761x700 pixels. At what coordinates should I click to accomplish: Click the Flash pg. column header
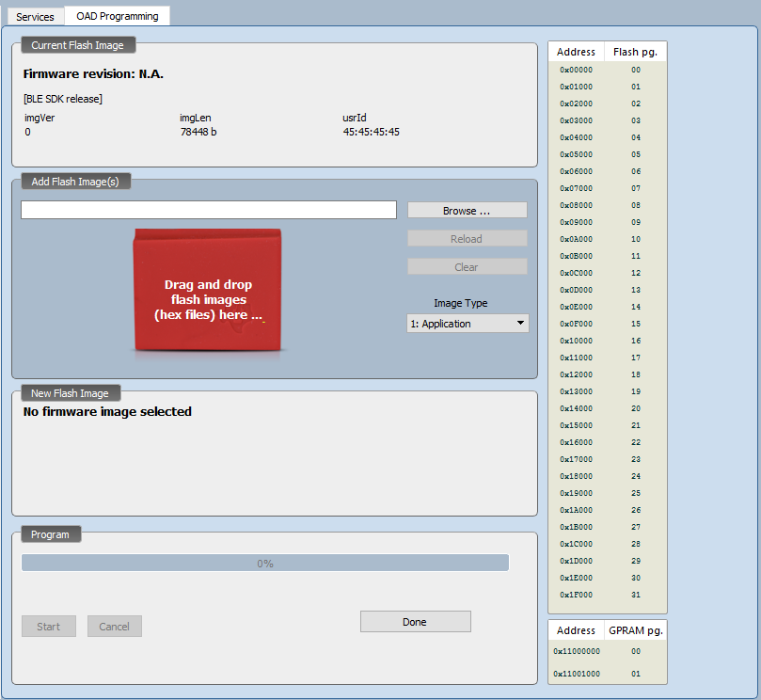[635, 52]
